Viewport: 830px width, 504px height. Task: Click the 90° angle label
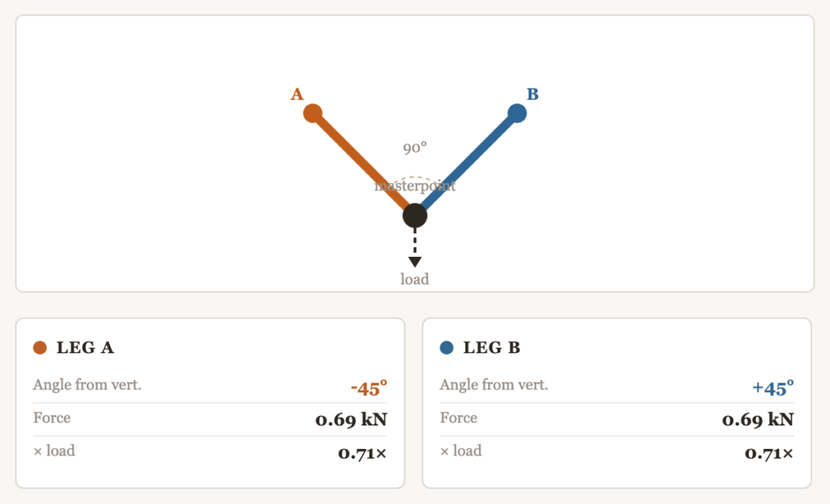[415, 148]
